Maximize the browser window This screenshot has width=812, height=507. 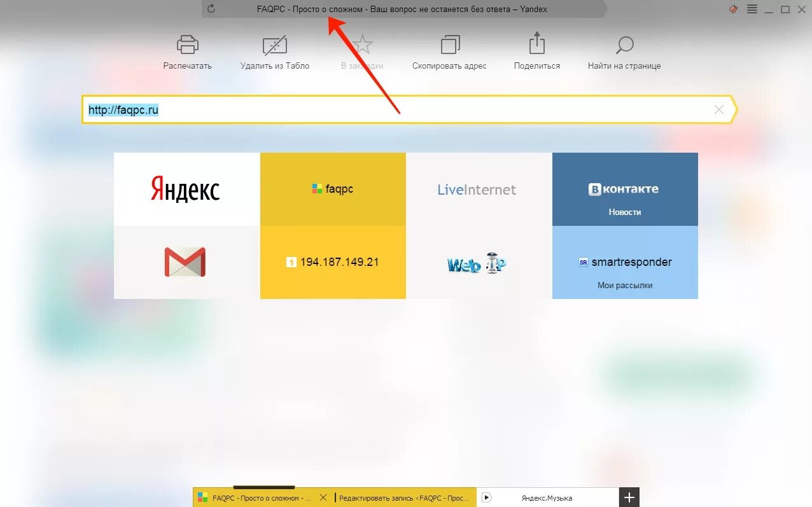pos(785,9)
